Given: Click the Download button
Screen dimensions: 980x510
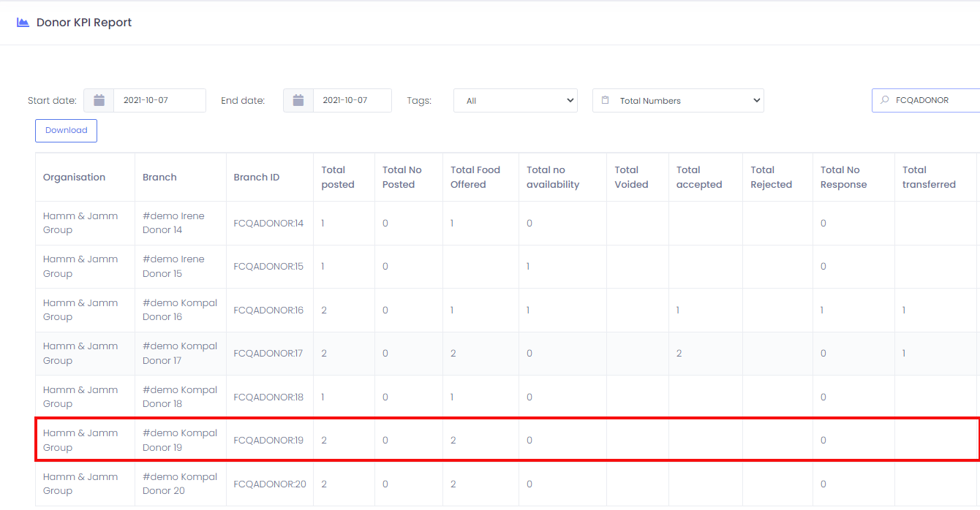Looking at the screenshot, I should tap(66, 130).
